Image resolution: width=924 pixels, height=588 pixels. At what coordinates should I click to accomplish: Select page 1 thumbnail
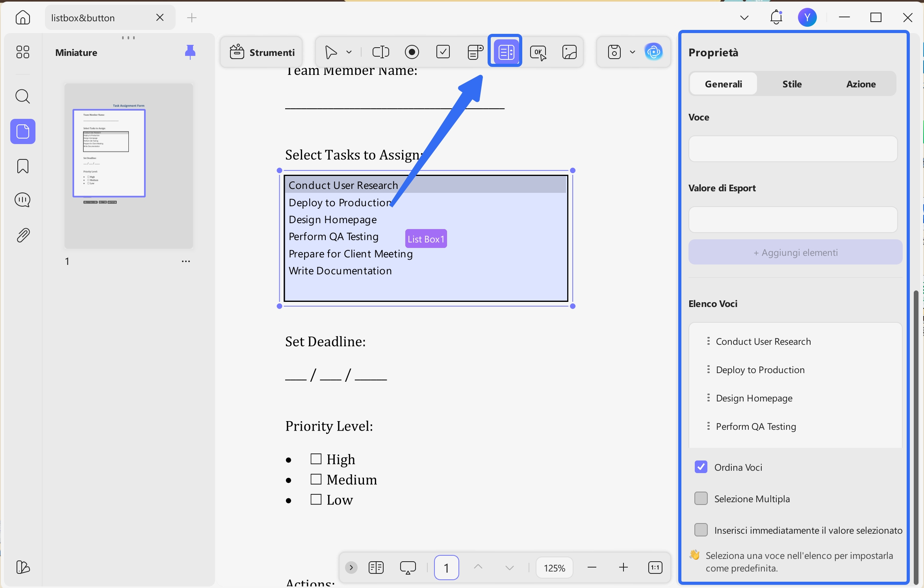[129, 166]
